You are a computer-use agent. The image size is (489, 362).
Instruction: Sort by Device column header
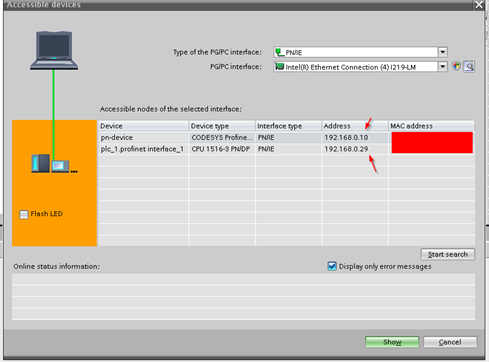(x=143, y=126)
